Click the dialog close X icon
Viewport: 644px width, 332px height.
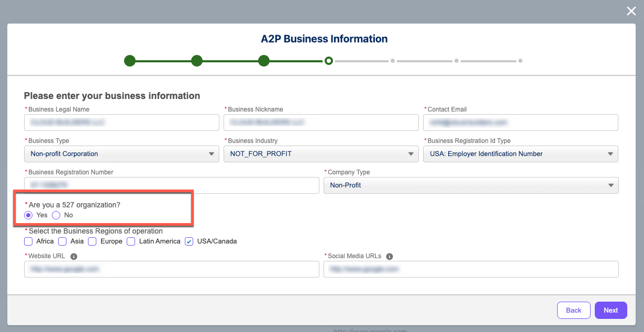tap(631, 10)
